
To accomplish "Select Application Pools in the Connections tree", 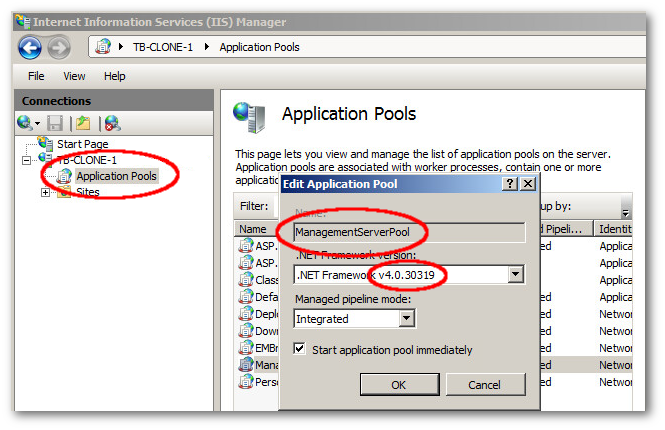I will click(x=116, y=176).
